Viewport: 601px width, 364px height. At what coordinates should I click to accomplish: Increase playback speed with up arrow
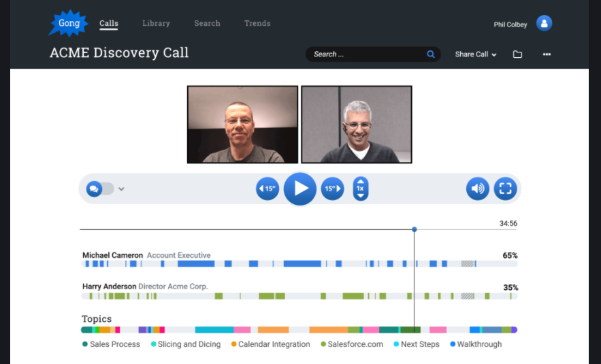click(x=360, y=181)
